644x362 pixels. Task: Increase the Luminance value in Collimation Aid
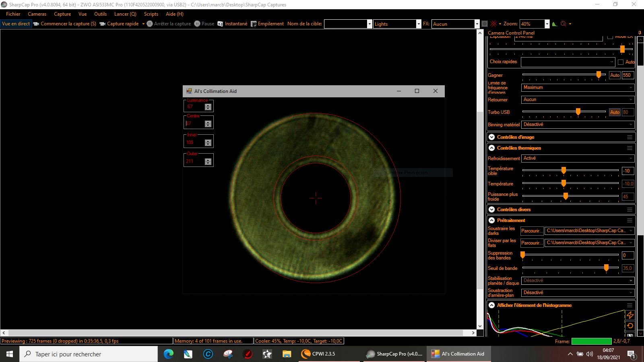point(208,105)
